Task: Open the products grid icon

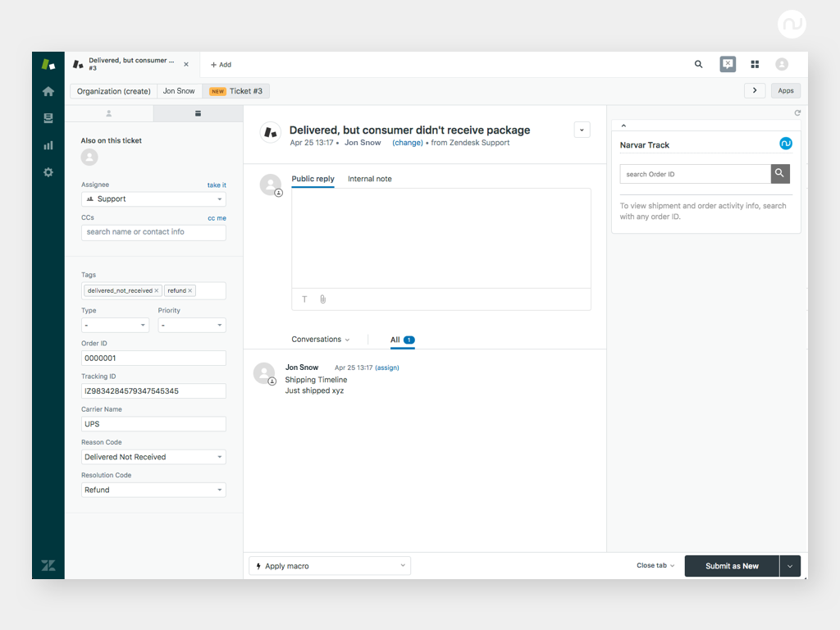Action: (x=755, y=64)
